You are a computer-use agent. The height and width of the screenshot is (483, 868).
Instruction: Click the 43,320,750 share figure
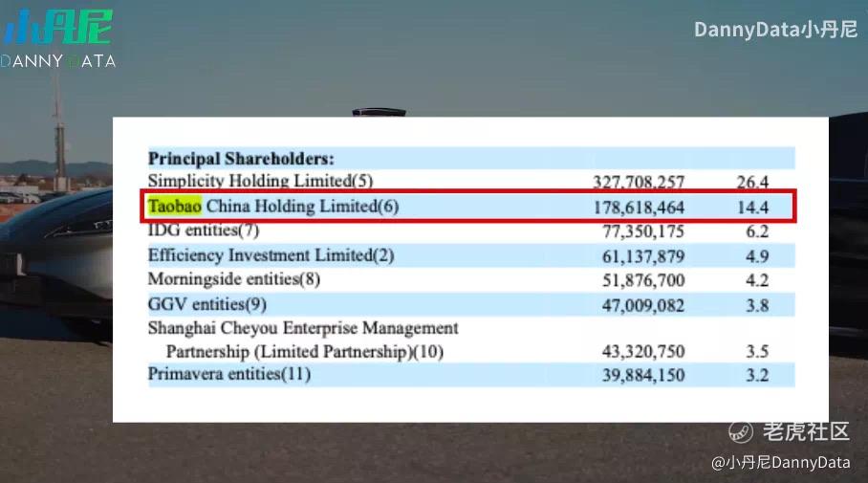643,352
